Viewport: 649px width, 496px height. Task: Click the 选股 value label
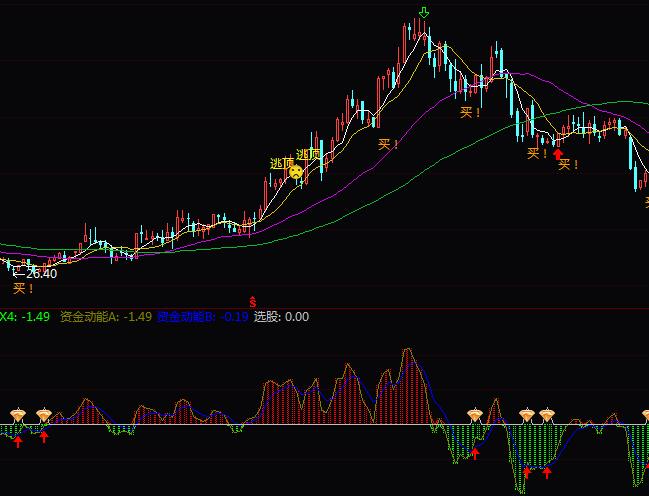pyautogui.click(x=281, y=317)
